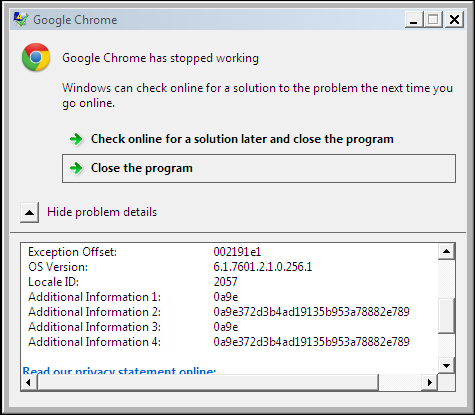
Task: Click the horizontal scrollbar thumb in details
Action: tap(208, 382)
